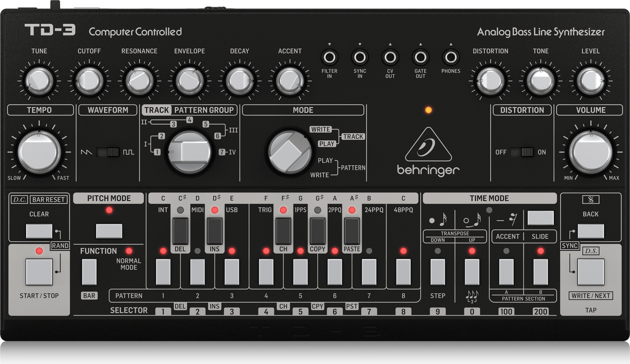The width and height of the screenshot is (630, 364).
Task: Click the FILTER IN jack
Action: pyautogui.click(x=329, y=57)
